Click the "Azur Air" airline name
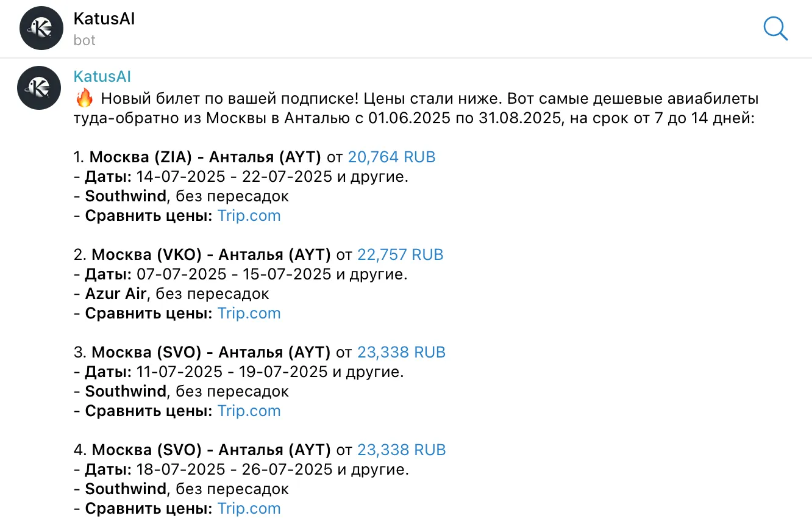The image size is (812, 532). pos(116,293)
